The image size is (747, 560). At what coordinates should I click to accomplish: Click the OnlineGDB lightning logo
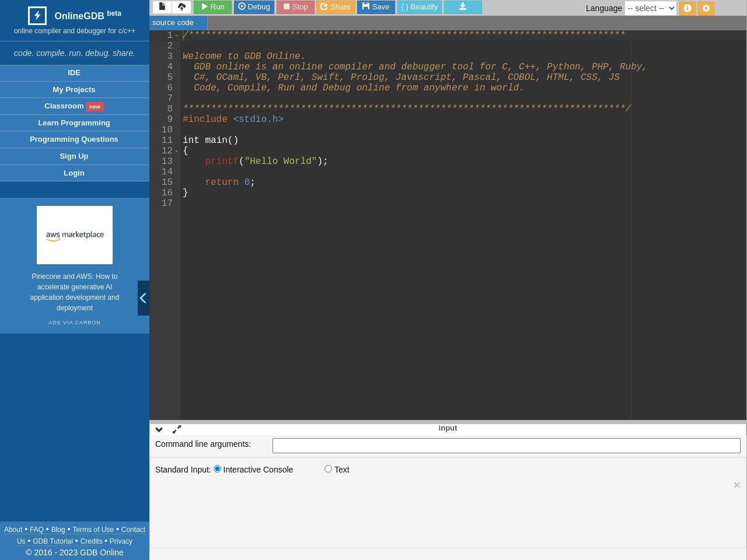[x=37, y=15]
